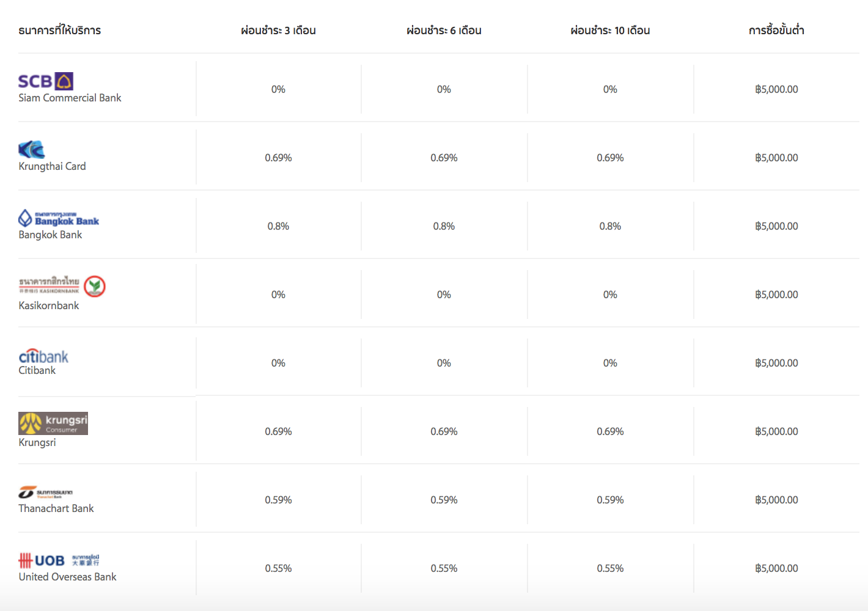This screenshot has height=611, width=868.
Task: Click the ธนาคารที่ให้บริการ column header
Action: point(60,31)
